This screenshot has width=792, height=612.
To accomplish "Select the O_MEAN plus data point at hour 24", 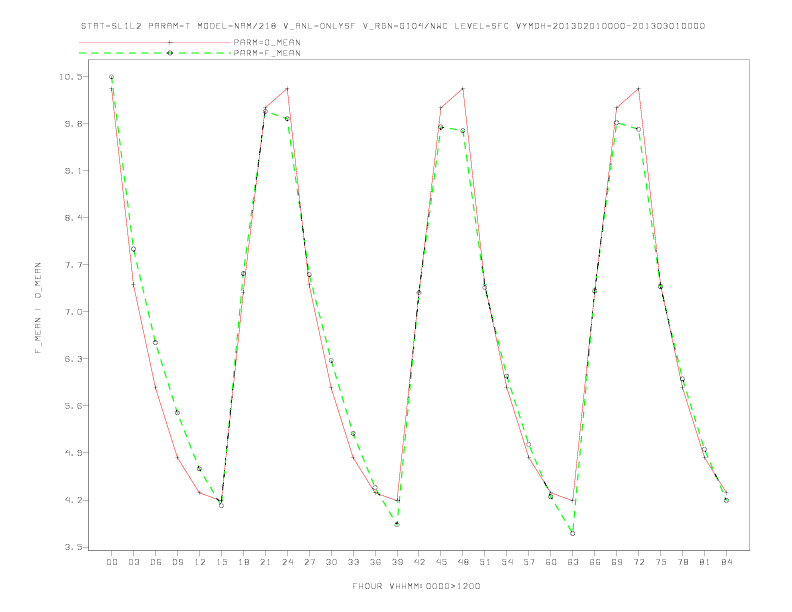I will pos(287,88).
